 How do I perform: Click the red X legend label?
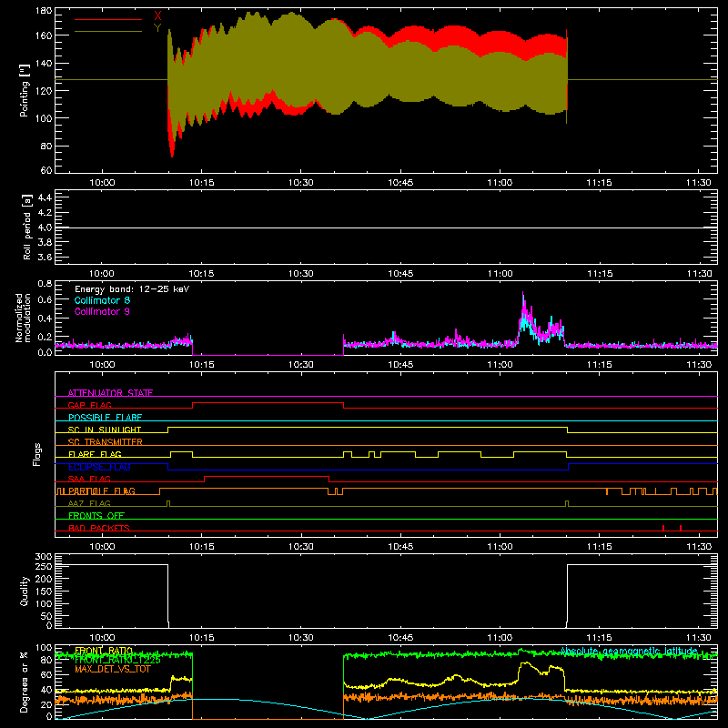(157, 16)
